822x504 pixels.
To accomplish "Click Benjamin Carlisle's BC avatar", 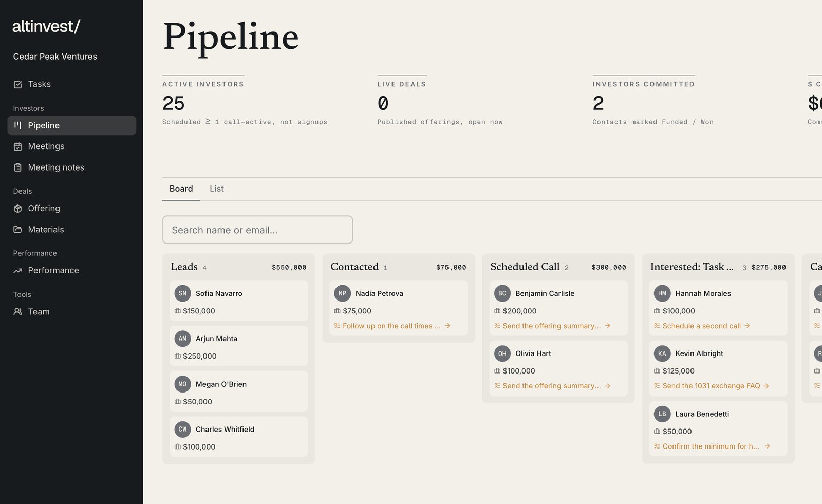I will click(x=502, y=293).
